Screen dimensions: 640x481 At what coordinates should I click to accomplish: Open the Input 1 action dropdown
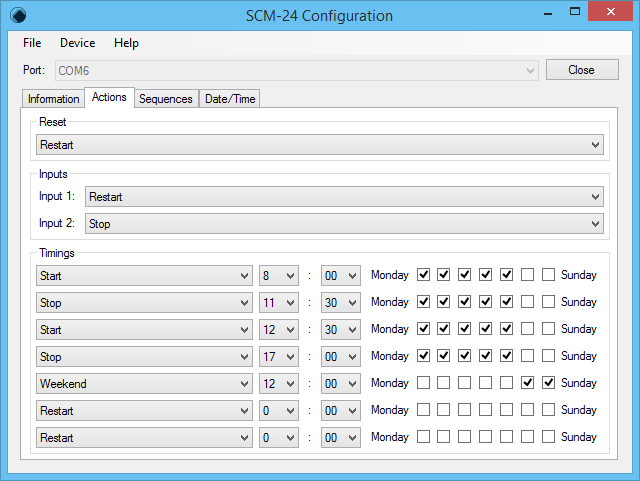[x=344, y=197]
